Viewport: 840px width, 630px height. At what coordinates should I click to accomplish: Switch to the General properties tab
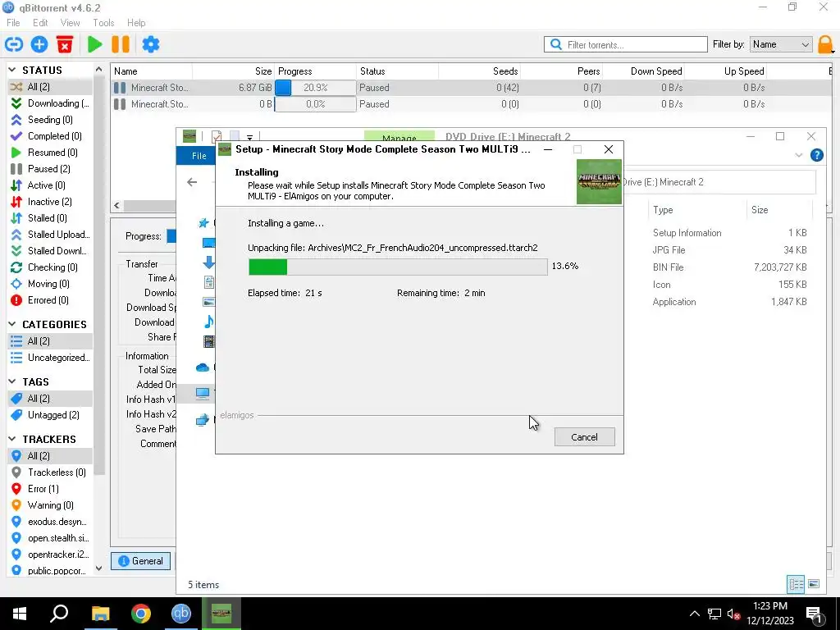point(140,561)
